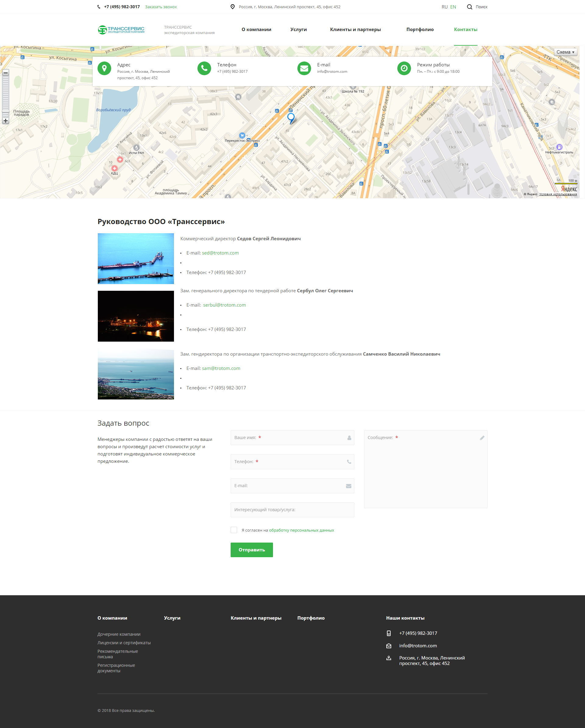Click the red cross КДЦ map icon
The height and width of the screenshot is (728, 585).
coord(115,168)
